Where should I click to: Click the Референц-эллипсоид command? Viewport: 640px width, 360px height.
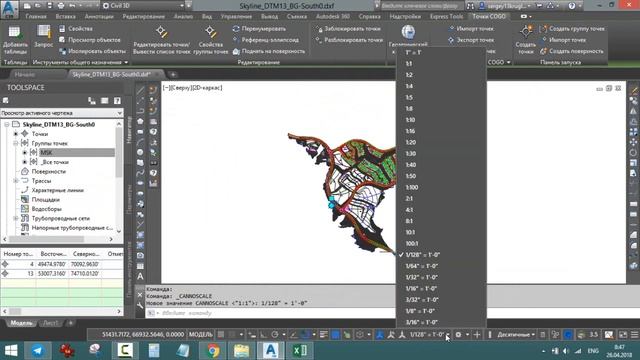pos(266,40)
